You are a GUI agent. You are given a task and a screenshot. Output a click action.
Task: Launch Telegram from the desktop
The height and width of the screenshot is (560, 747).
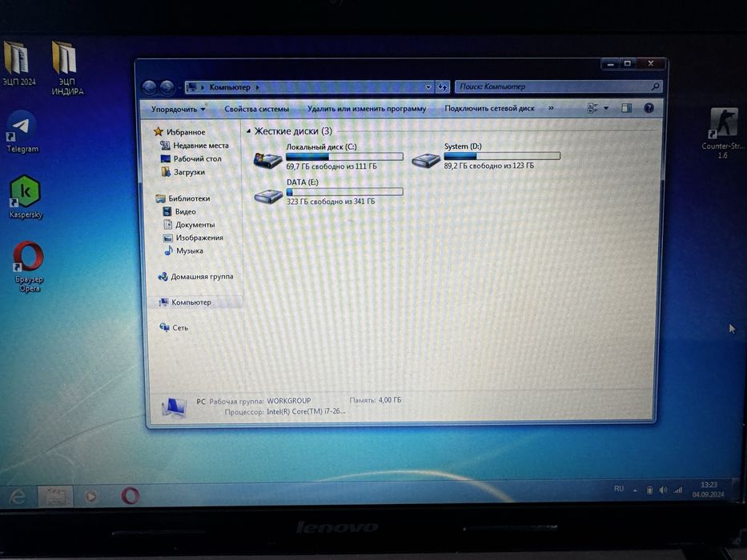coord(22,132)
